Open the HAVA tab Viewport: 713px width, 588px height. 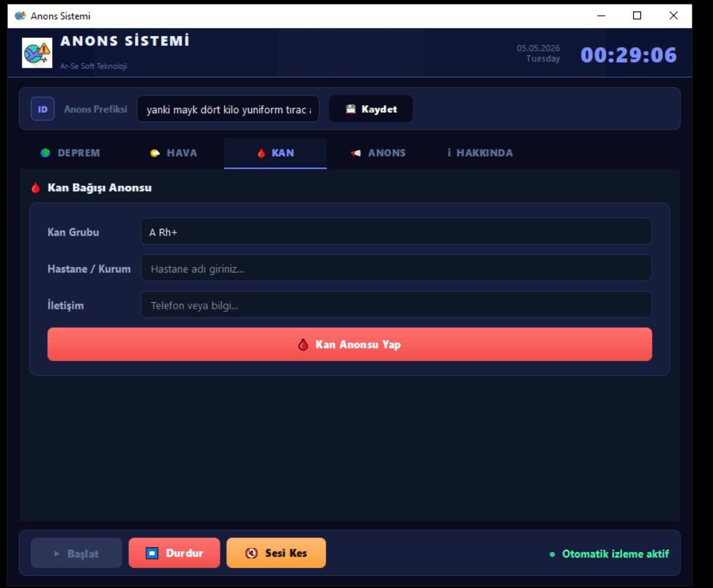pyautogui.click(x=173, y=153)
